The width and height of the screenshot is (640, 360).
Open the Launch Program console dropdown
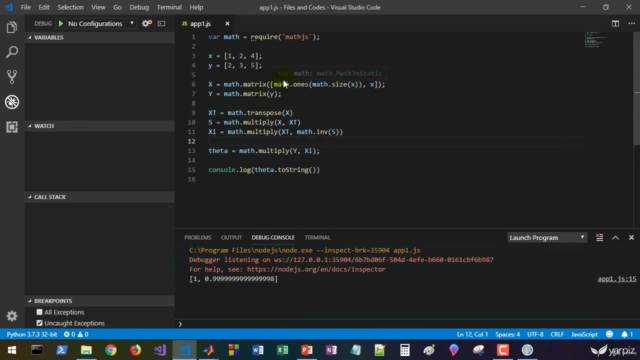click(547, 238)
